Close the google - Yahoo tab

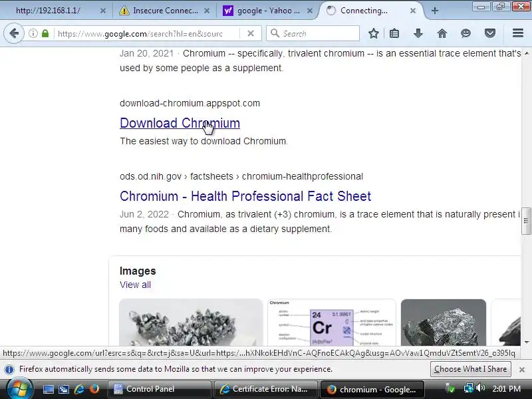point(309,11)
